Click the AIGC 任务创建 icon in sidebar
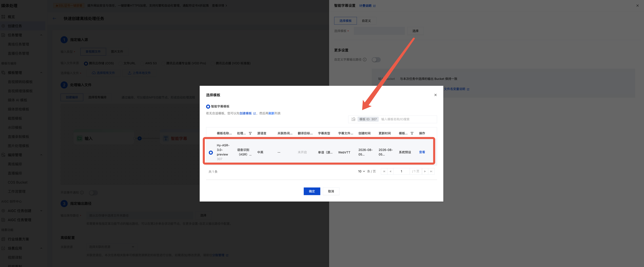This screenshot has height=267, width=644. (x=3, y=211)
